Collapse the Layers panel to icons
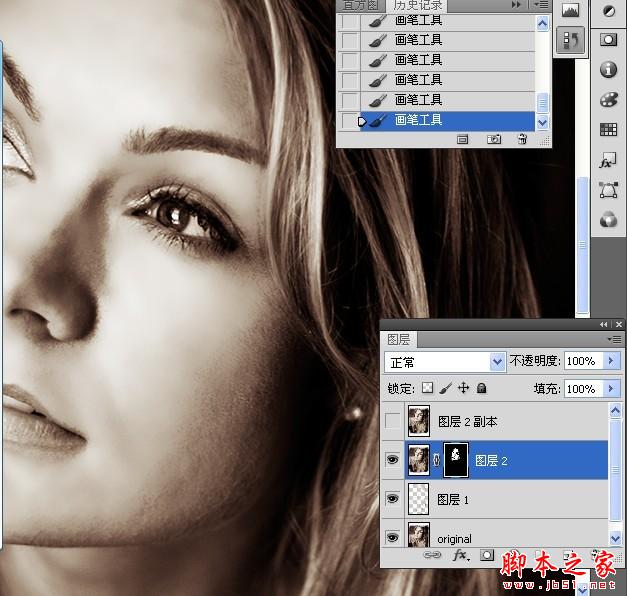Screen dimensions: 627x596 point(604,324)
